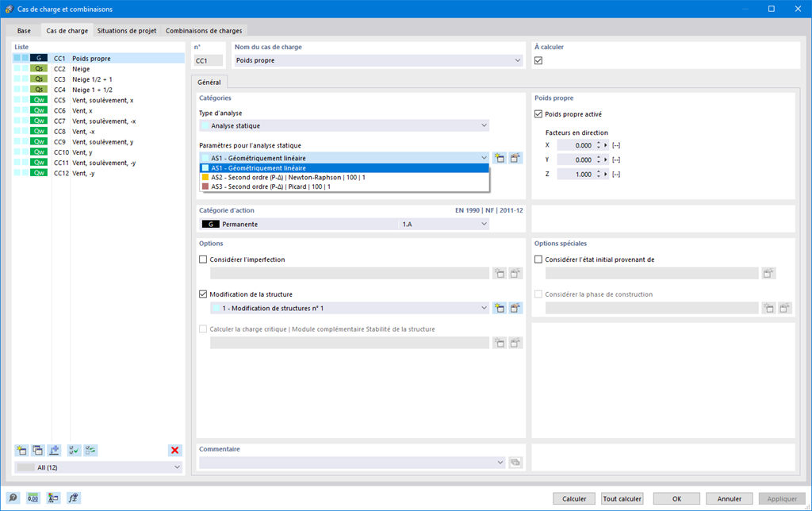The height and width of the screenshot is (511, 812).
Task: Open search icon in bottom-left toolbar
Action: (x=13, y=498)
